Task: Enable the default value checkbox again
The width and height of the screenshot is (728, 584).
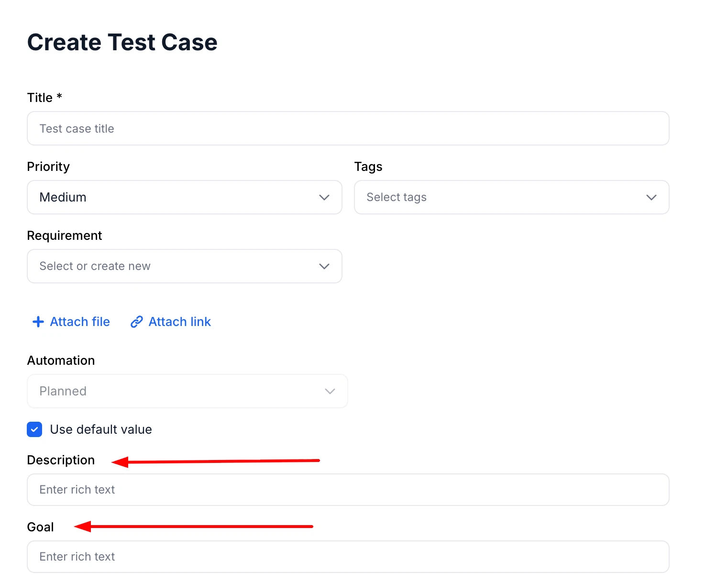Action: coord(34,429)
